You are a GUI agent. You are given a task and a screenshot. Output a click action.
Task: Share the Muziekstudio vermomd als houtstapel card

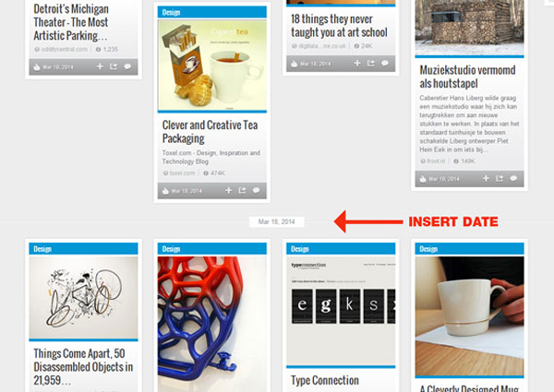pyautogui.click(x=500, y=179)
